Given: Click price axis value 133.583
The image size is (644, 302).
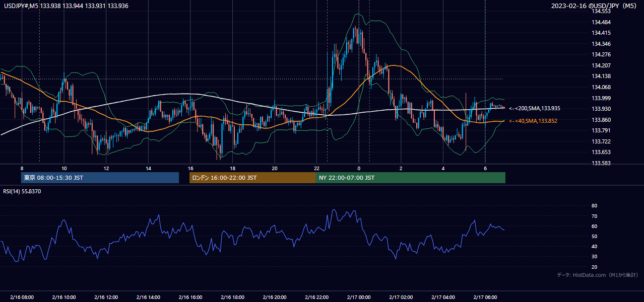Looking at the screenshot, I should tap(601, 163).
